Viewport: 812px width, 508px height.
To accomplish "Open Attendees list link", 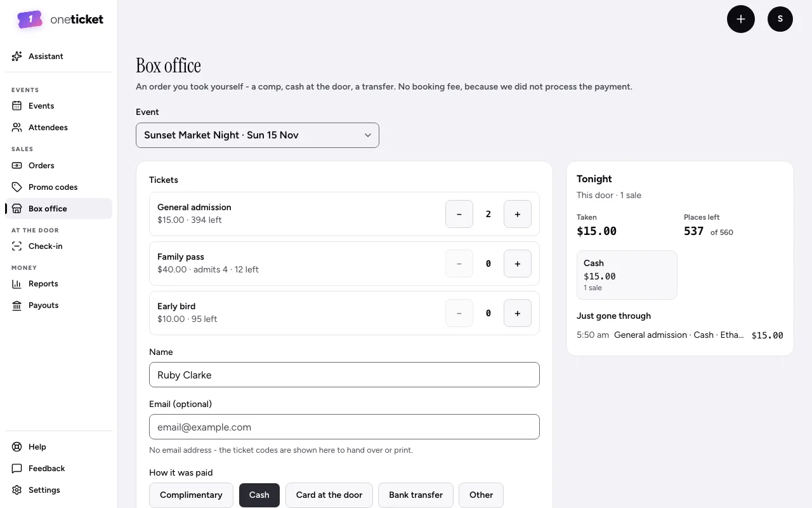I will point(58,128).
